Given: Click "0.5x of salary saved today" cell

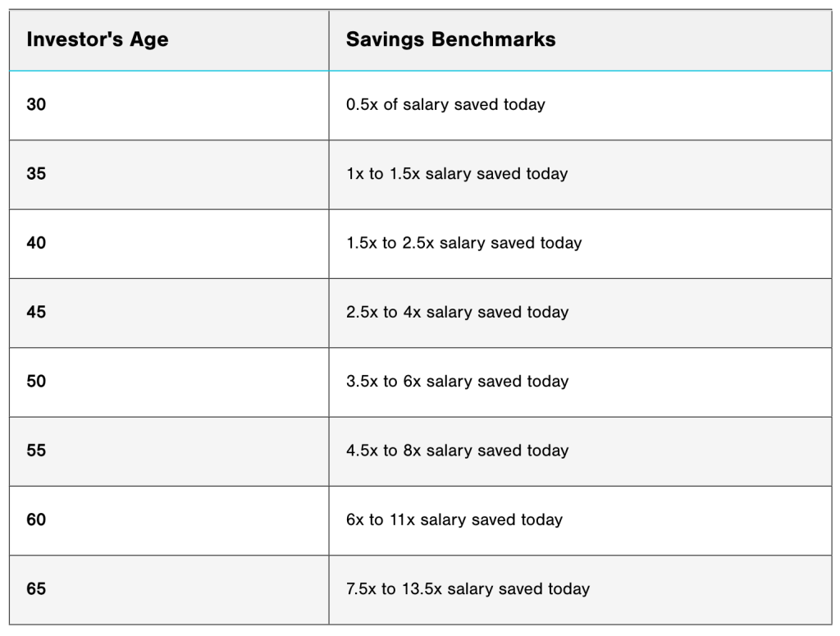Looking at the screenshot, I should click(x=445, y=105).
